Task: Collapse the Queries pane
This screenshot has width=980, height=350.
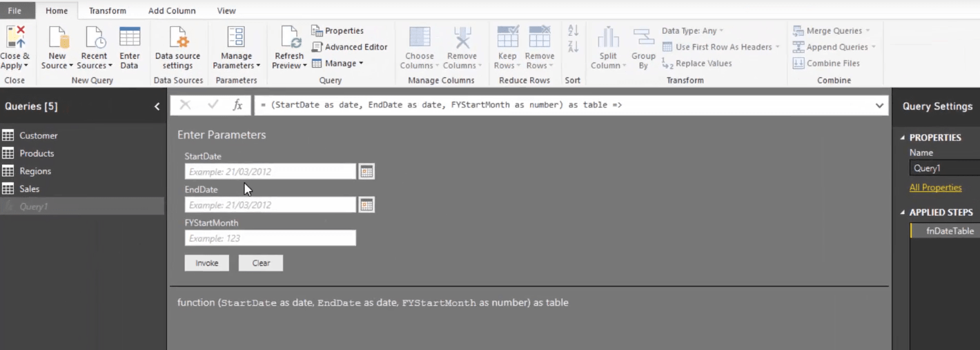Action: tap(157, 106)
